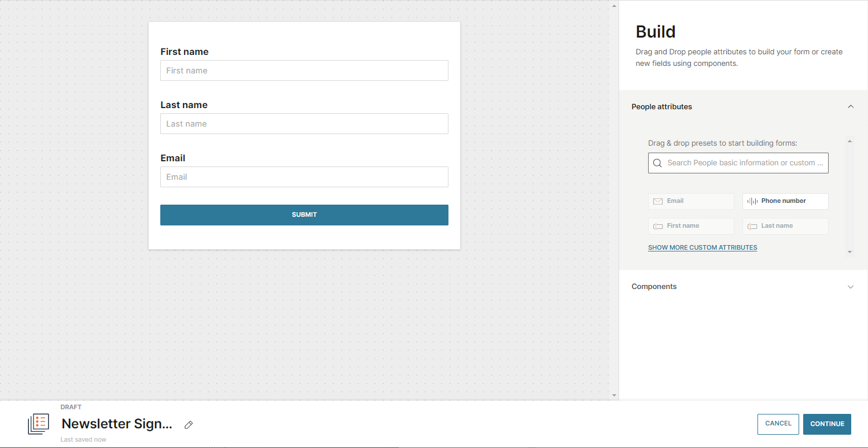The height and width of the screenshot is (448, 868).
Task: Click the envelope icon on Email preset
Action: coord(658,201)
